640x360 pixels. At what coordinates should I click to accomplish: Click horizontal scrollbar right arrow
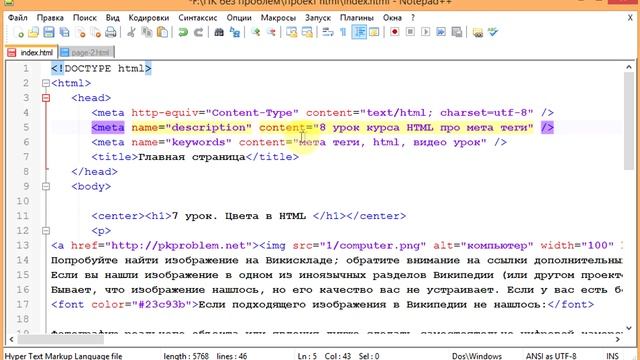pyautogui.click(x=618, y=339)
